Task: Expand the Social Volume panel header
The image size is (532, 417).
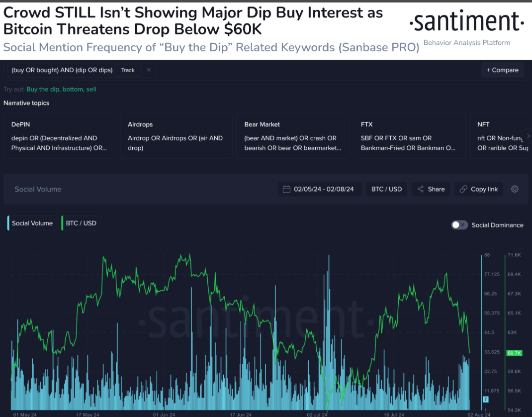Action: [x=38, y=189]
